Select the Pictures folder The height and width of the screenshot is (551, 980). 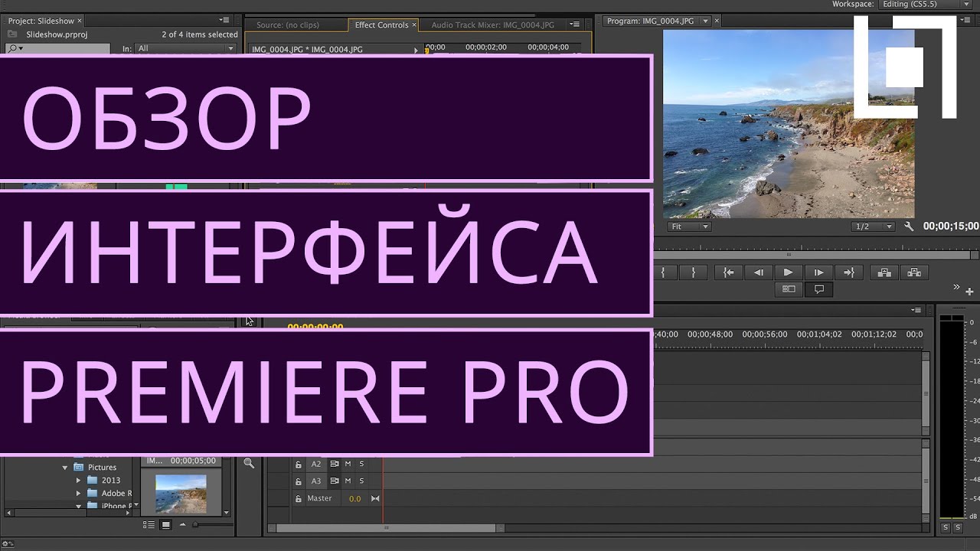[x=96, y=468]
